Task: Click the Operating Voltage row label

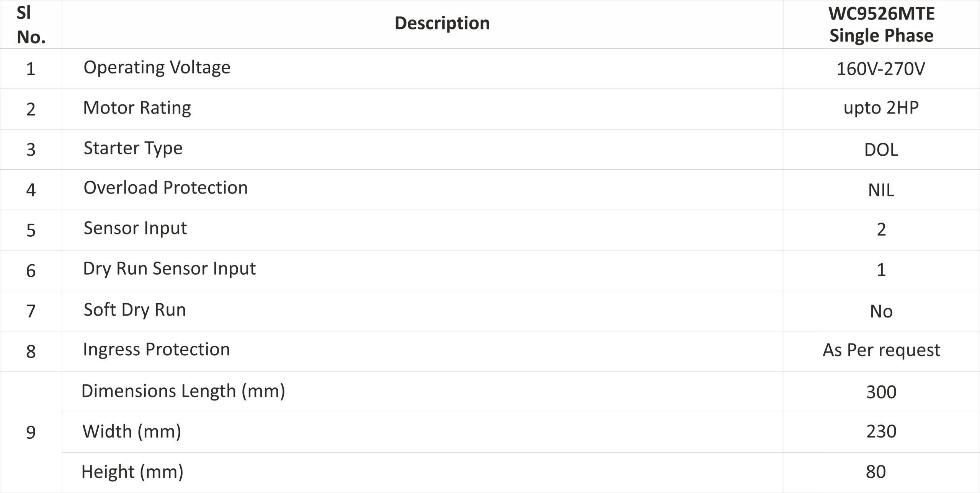Action: (157, 68)
